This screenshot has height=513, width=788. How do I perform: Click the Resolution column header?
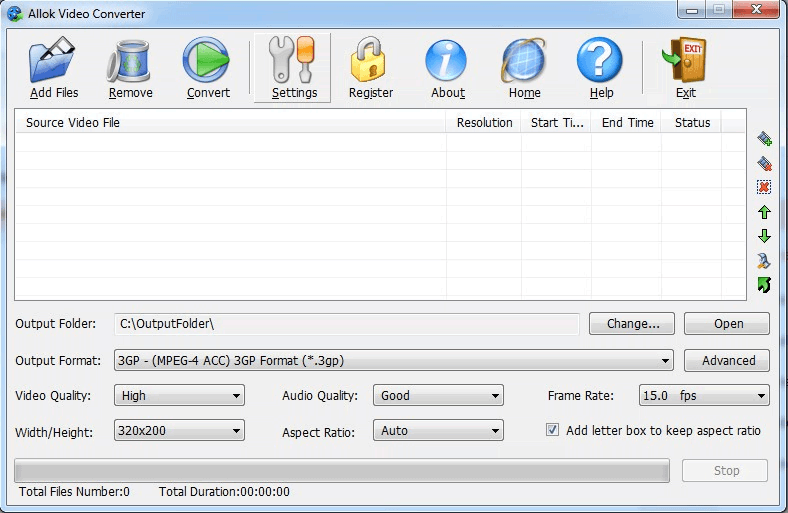pos(483,123)
